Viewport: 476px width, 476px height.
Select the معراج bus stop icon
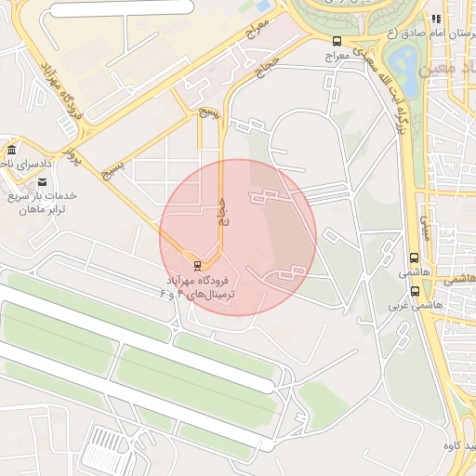click(337, 41)
